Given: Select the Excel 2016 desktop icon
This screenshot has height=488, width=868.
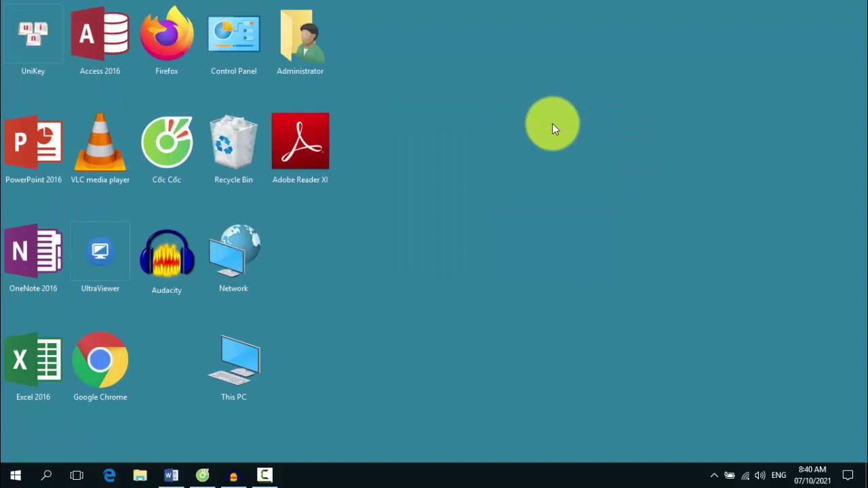Looking at the screenshot, I should click(33, 367).
